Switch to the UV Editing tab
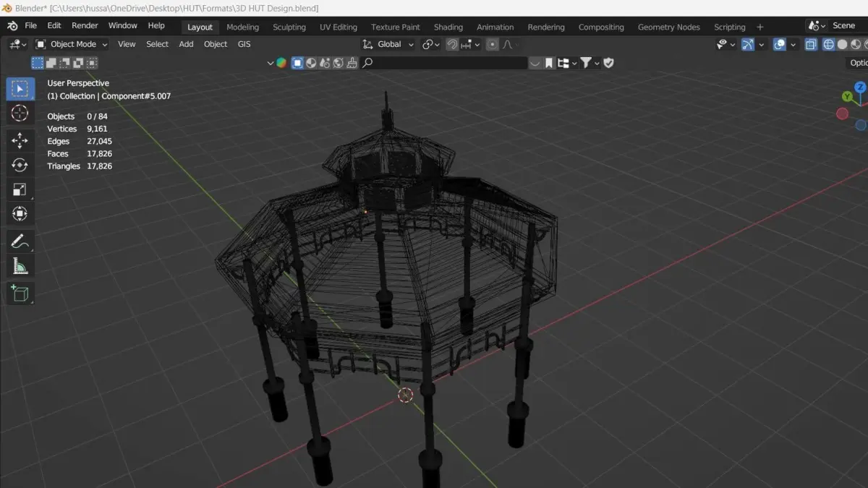Viewport: 868px width, 488px height. [339, 27]
